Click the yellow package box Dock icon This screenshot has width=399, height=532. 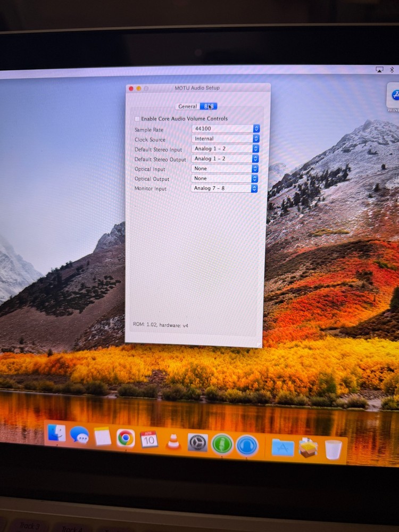[308, 447]
